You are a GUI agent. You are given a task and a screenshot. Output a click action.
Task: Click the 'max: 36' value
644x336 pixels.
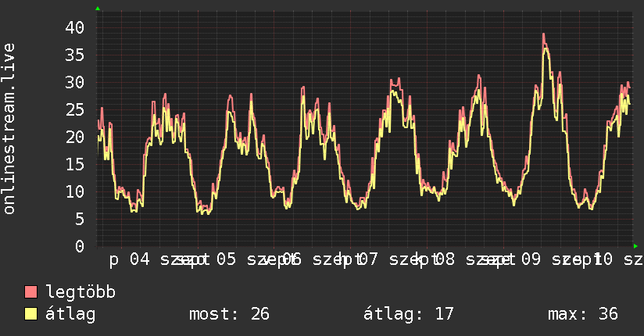pos(583,314)
